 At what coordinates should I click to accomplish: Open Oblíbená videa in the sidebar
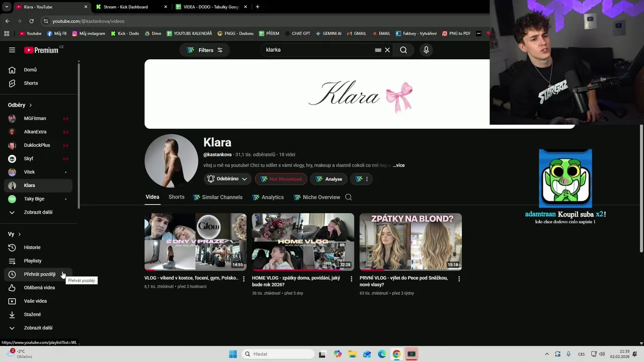(x=38, y=288)
